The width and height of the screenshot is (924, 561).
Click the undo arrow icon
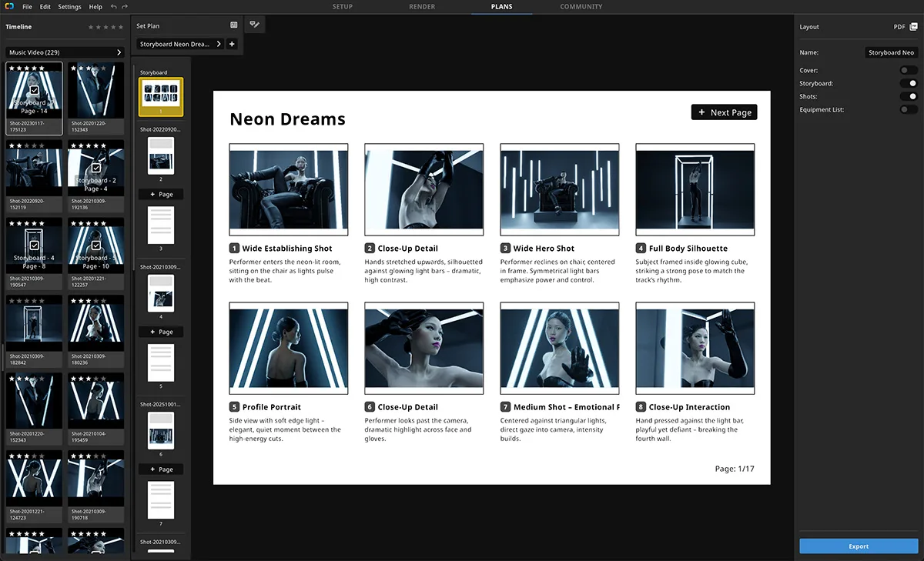[x=114, y=7]
